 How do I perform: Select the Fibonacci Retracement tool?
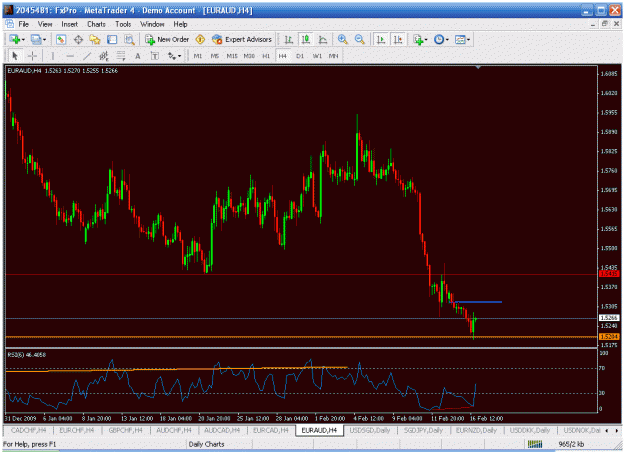click(x=121, y=56)
